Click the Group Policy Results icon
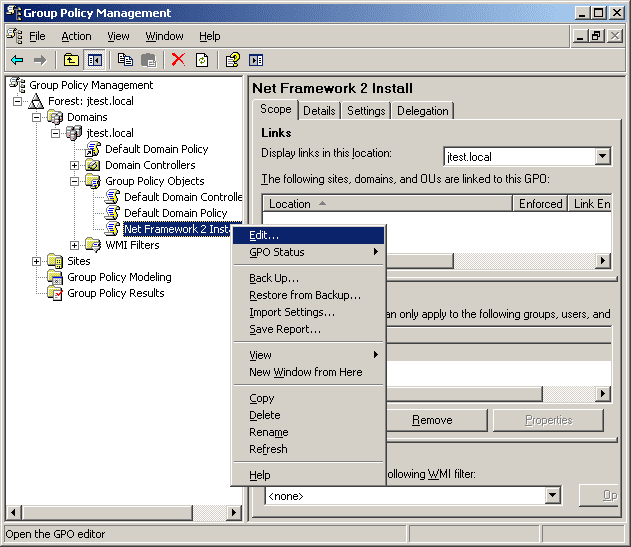The image size is (631, 547). coord(55,293)
